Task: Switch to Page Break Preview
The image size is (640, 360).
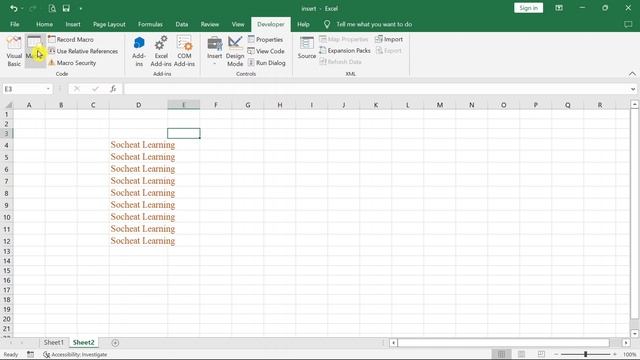Action: point(541,354)
